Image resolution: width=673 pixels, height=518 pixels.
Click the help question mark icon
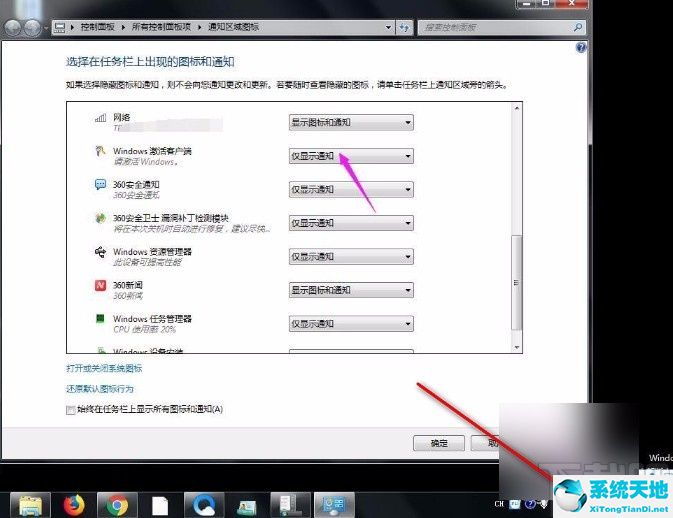pos(580,47)
